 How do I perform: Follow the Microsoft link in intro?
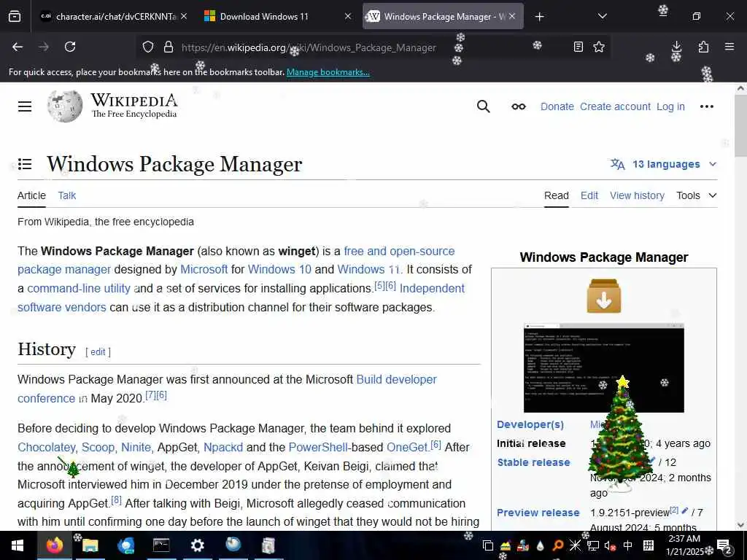(204, 270)
